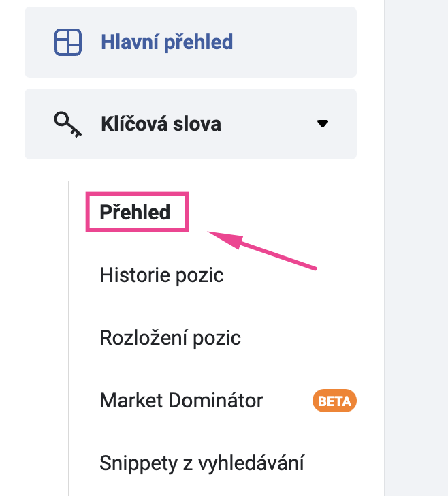
Task: Click the orange BETA badge
Action: (x=334, y=401)
